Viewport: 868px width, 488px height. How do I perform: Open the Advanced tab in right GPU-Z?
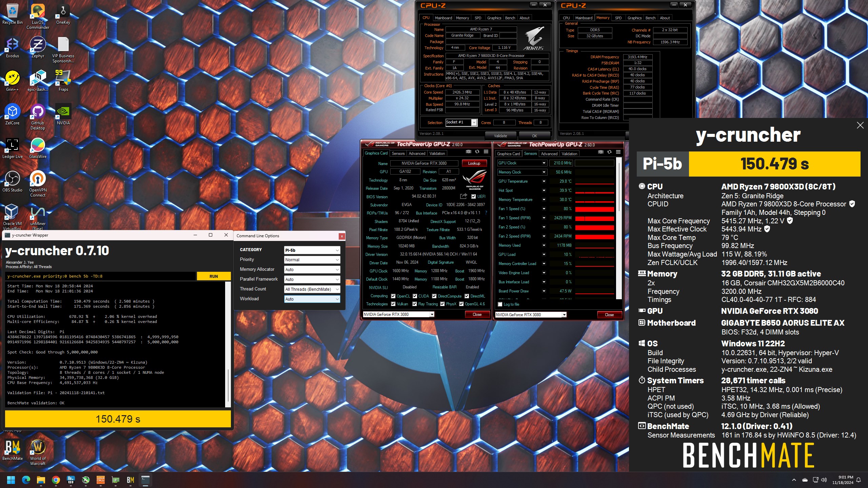pos(549,154)
